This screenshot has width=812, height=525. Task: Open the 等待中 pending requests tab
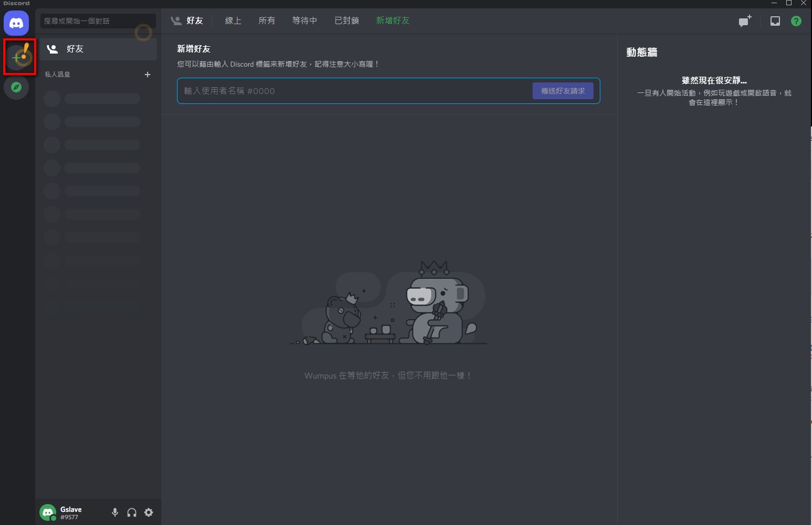coord(305,20)
